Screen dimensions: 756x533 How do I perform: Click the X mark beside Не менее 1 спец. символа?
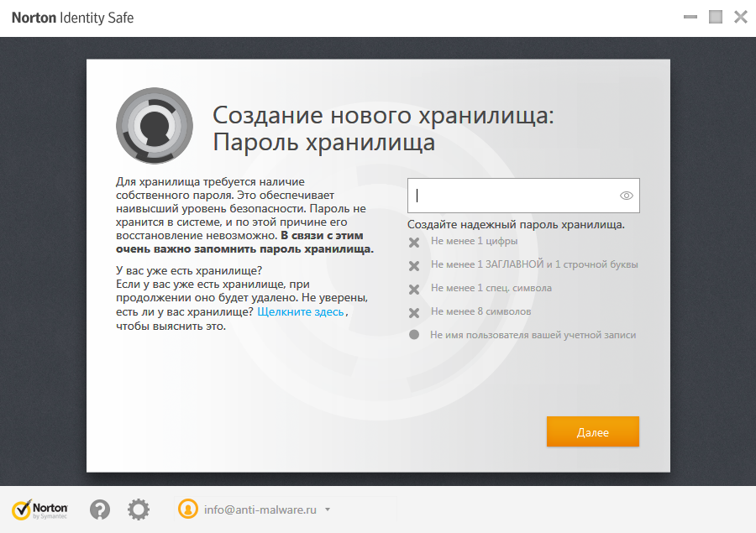pyautogui.click(x=414, y=289)
